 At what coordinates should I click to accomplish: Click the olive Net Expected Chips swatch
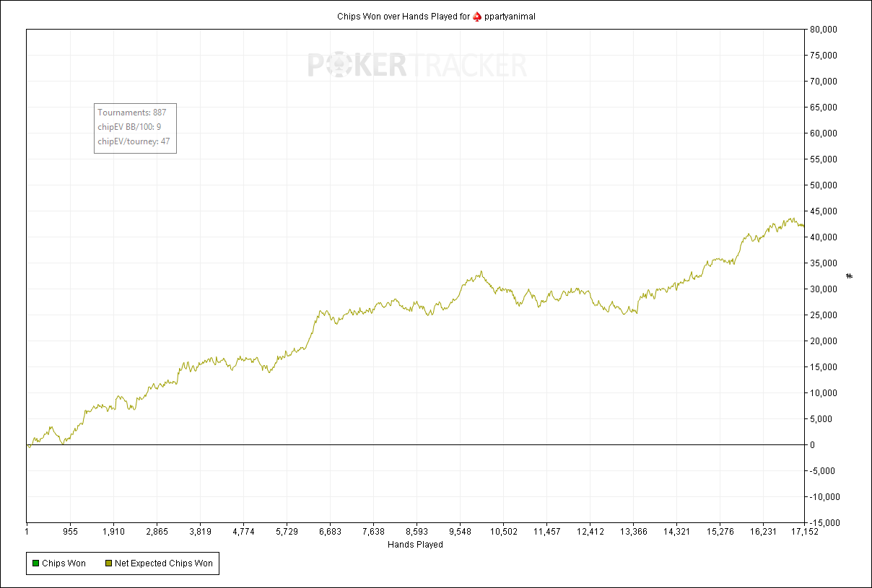coord(108,563)
